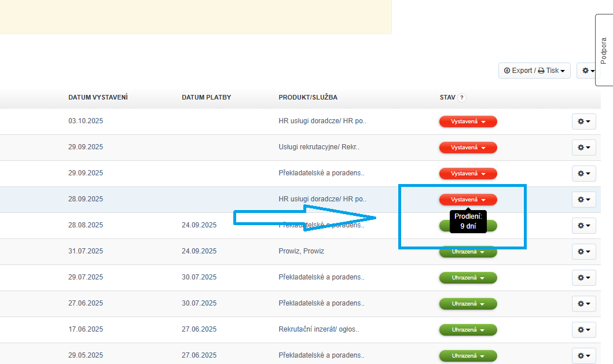Image resolution: width=613 pixels, height=364 pixels.
Task: Click Prowiz, Prowiz product cell
Action: point(302,251)
